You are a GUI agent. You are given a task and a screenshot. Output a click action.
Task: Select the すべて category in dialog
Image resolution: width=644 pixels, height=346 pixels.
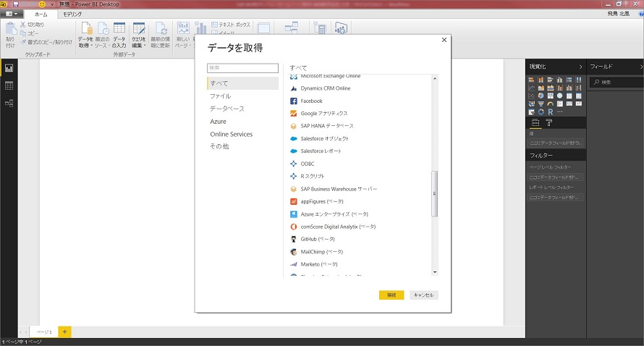(242, 83)
